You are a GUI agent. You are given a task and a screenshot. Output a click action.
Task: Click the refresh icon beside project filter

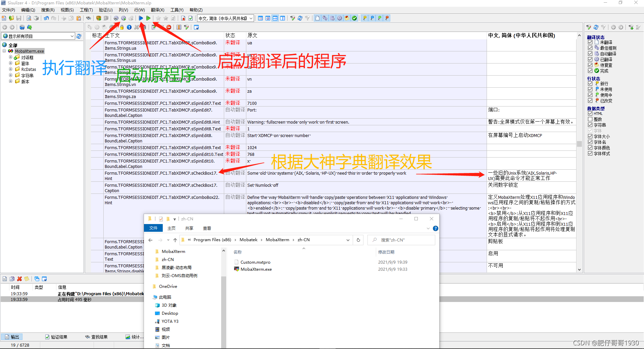79,36
